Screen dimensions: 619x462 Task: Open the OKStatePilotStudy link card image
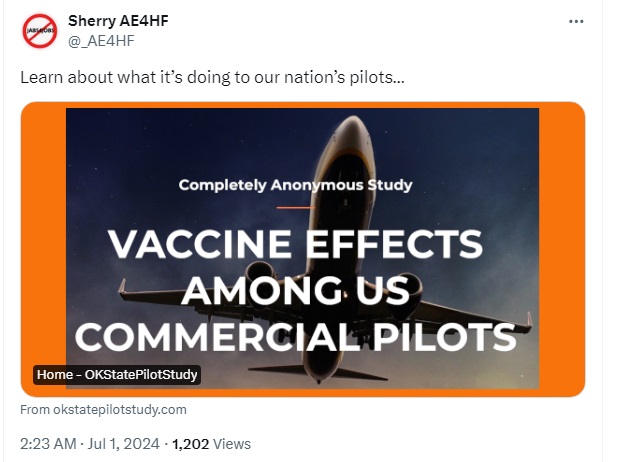[x=303, y=249]
